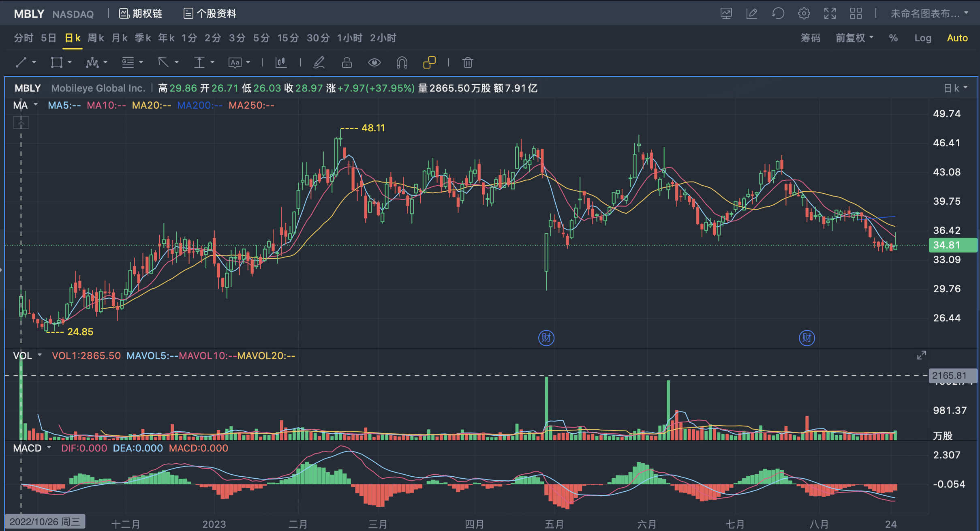Click the edit note pencil icon in header
Image resolution: width=980 pixels, height=531 pixels.
click(x=752, y=14)
